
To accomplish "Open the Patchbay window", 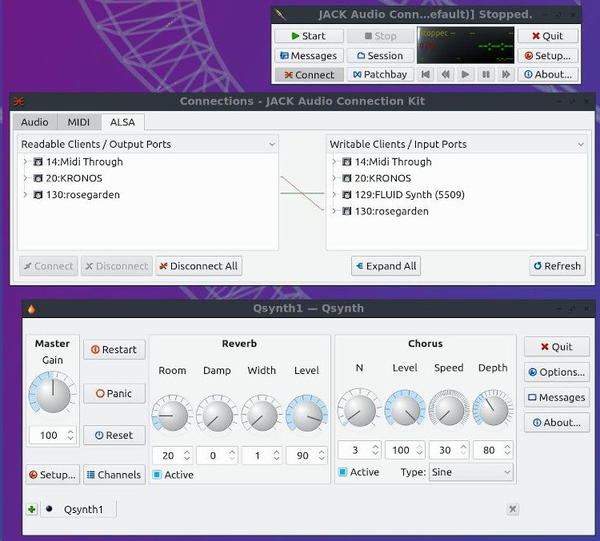I will [380, 74].
